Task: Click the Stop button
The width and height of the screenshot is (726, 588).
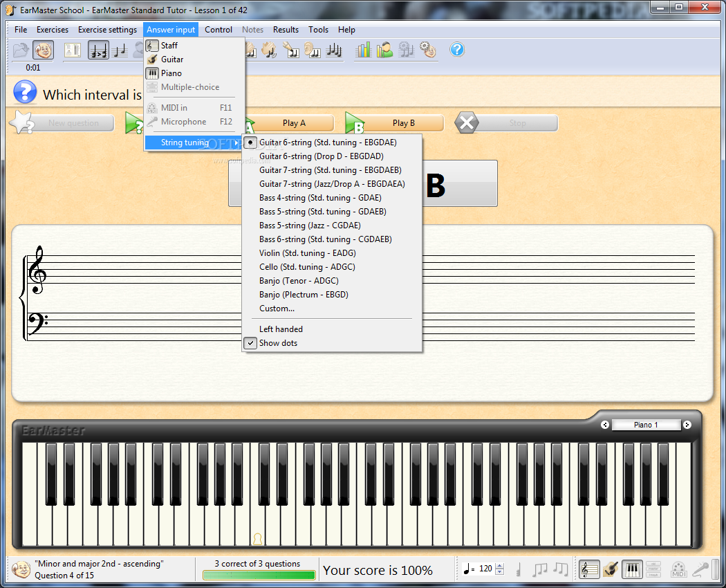Action: click(x=507, y=123)
